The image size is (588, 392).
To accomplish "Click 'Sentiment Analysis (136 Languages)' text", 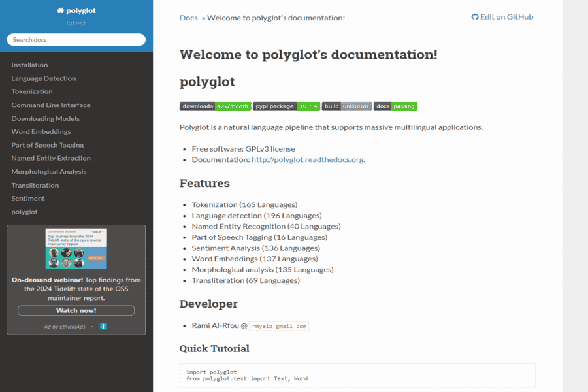I will point(255,248).
